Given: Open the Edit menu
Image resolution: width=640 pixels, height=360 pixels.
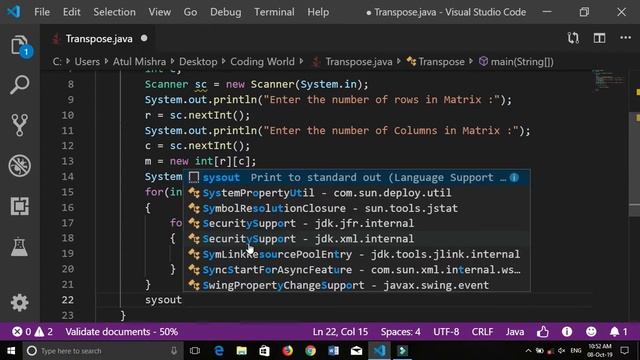Looking at the screenshot, I should [71, 12].
